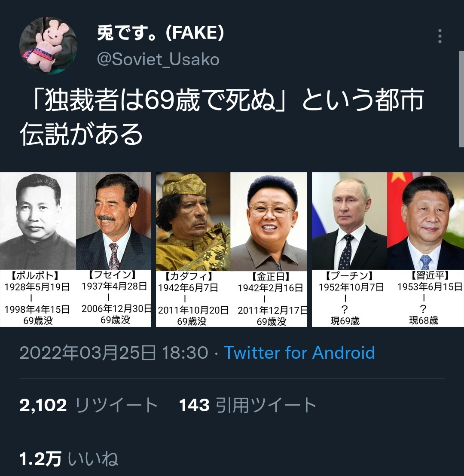Open the @Soviet_Usako profile handle
This screenshot has width=464, height=476.
[158, 59]
